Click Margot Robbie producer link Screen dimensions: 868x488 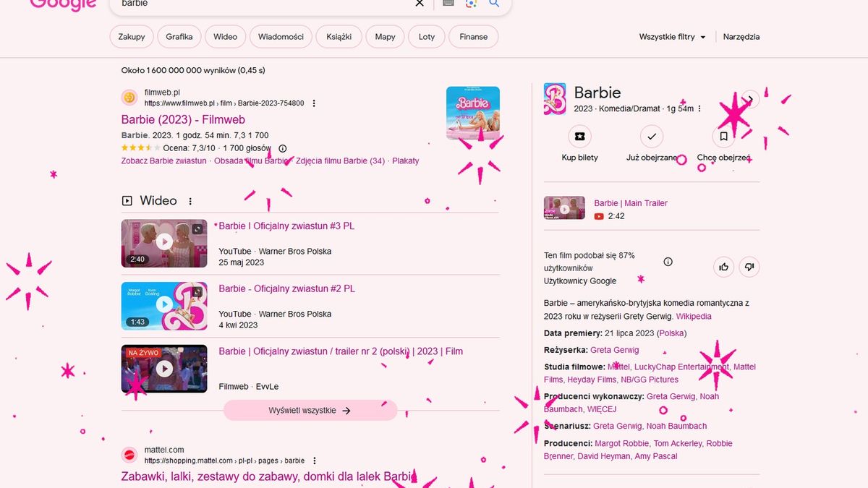point(621,444)
